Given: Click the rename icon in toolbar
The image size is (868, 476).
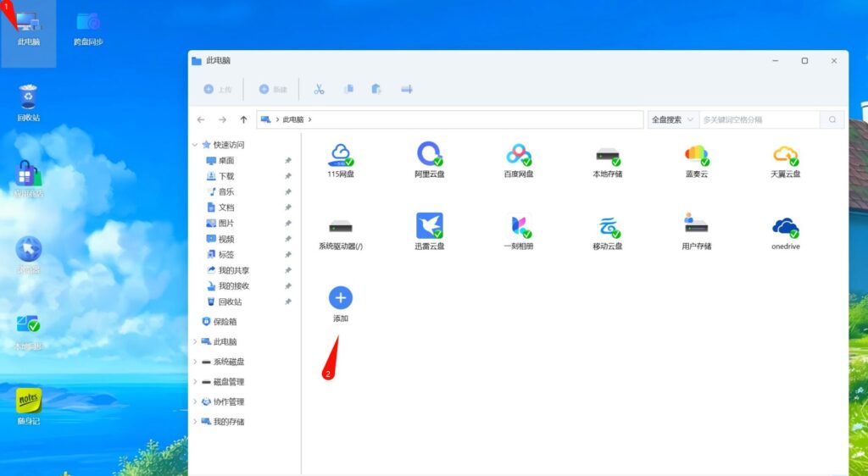Looking at the screenshot, I should click(406, 89).
